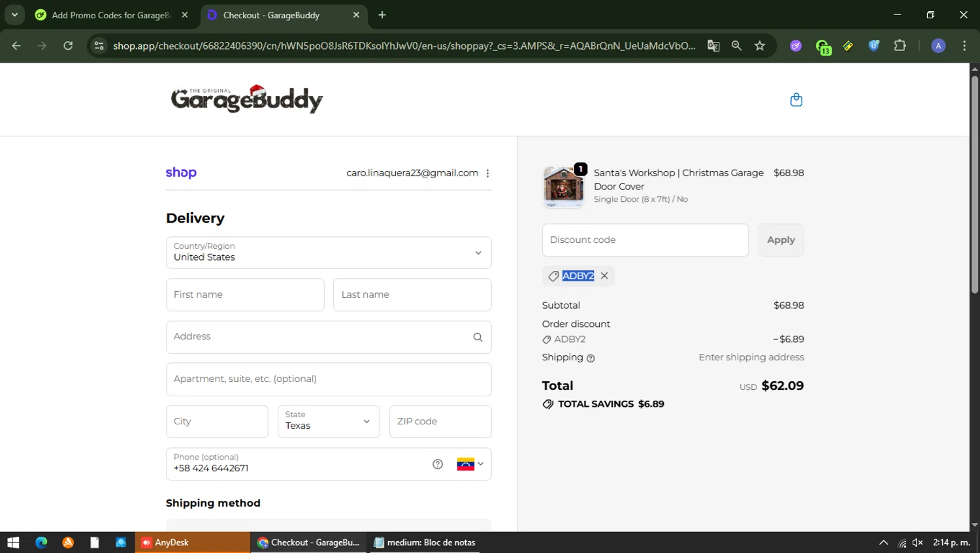The width and height of the screenshot is (980, 553).
Task: Toggle the muted volume tray icon
Action: (x=917, y=543)
